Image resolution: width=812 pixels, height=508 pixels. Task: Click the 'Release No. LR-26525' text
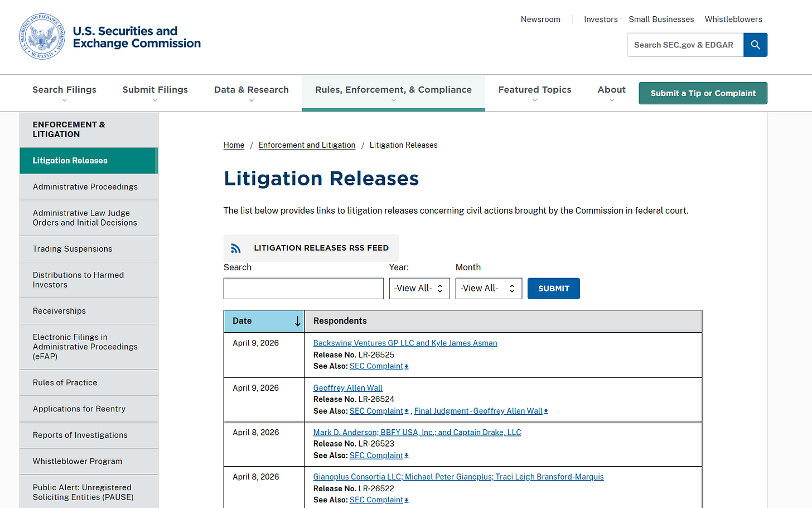[354, 355]
